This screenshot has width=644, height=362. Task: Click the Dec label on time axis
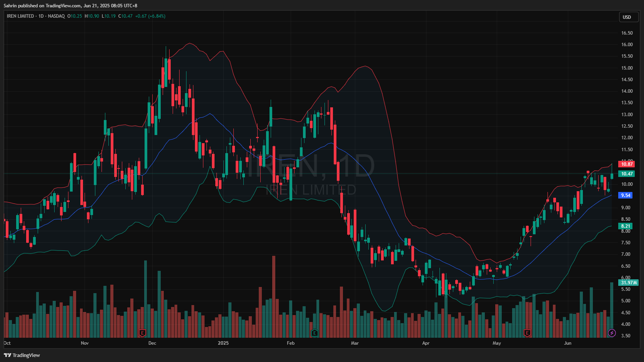(x=152, y=343)
